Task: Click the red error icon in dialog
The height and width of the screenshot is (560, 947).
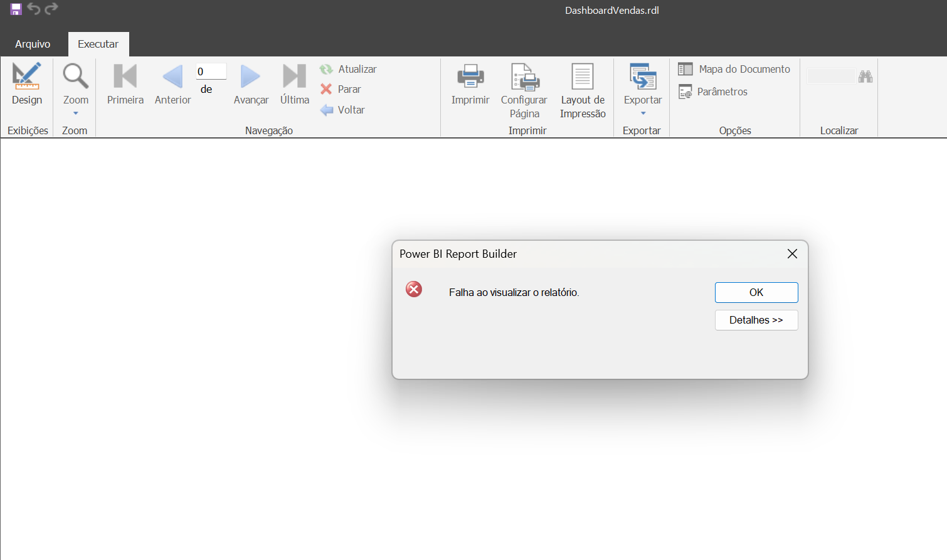Action: [x=414, y=289]
